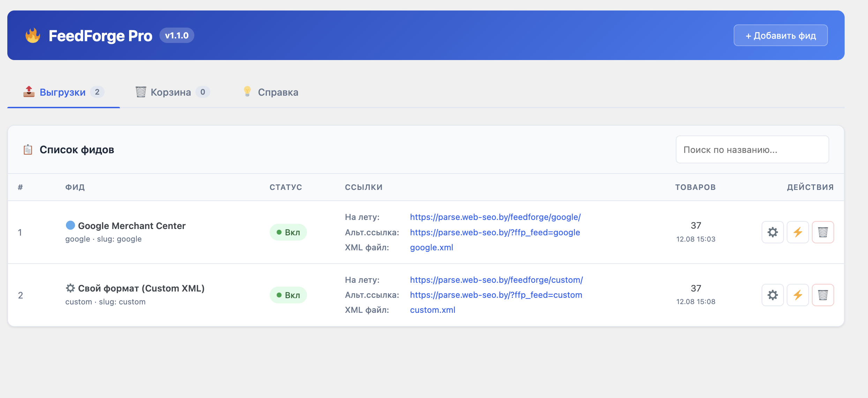The height and width of the screenshot is (398, 868).
Task: Click the ДЕЙСТВИЯ column header
Action: coord(810,187)
